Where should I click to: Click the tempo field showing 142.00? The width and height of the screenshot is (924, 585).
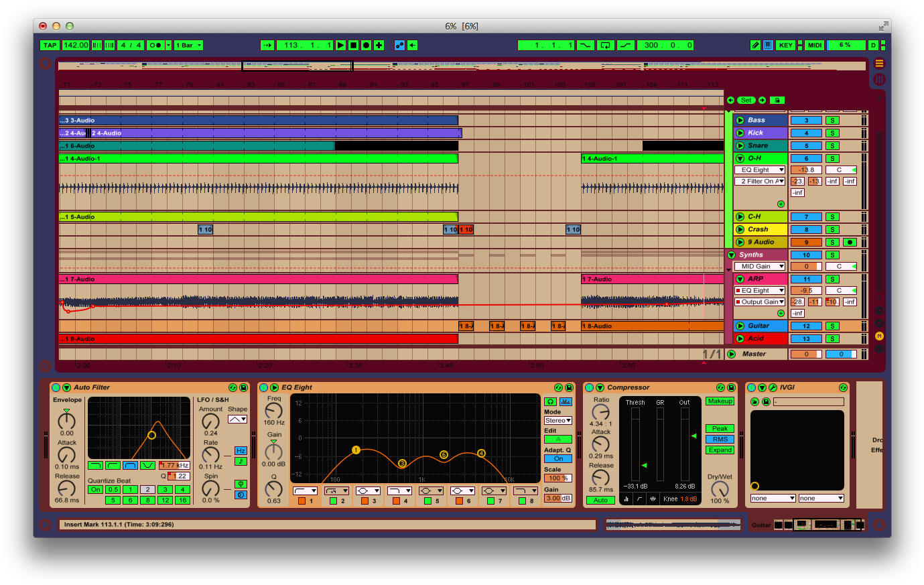pos(76,46)
